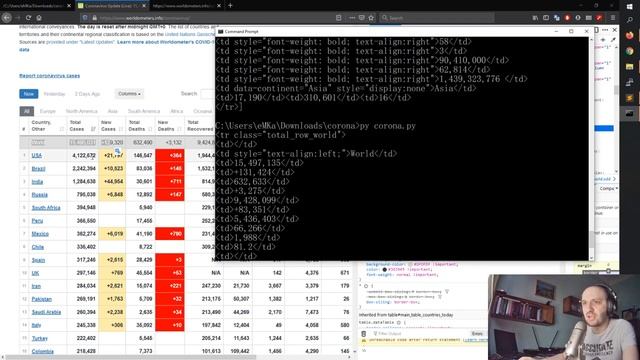Open the Saudi Arabia country link
The width and height of the screenshot is (640, 360).
pyautogui.click(x=46, y=312)
